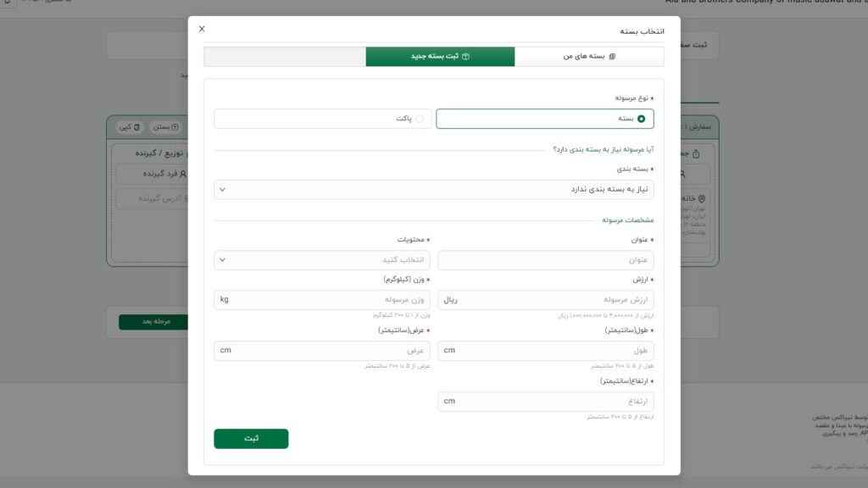
Task: Click the person icon in the فرد گیرنده field
Action: click(182, 174)
